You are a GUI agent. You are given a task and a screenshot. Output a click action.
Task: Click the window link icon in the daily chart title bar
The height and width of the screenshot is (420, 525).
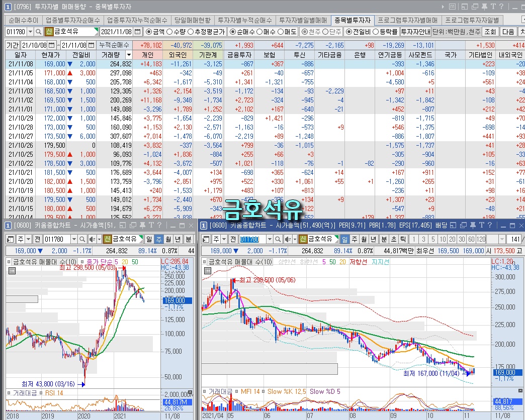[x=463, y=226]
